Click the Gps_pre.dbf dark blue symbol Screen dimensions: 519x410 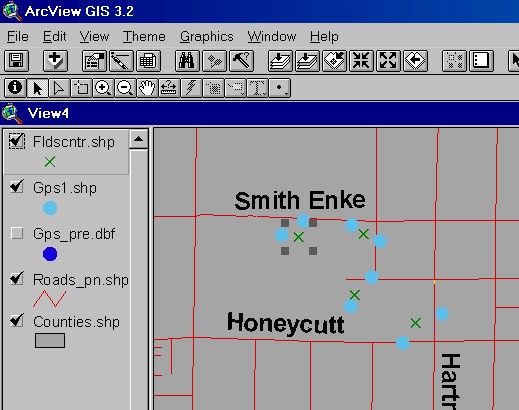pos(50,254)
